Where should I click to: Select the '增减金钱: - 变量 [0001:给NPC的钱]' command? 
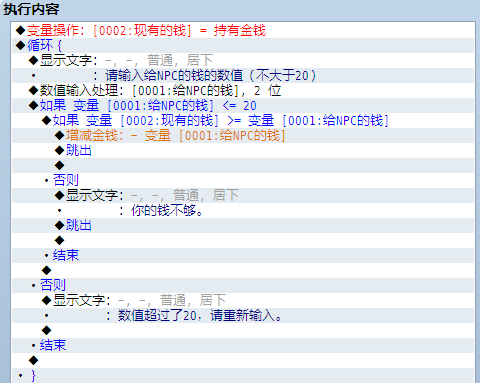(x=243, y=135)
